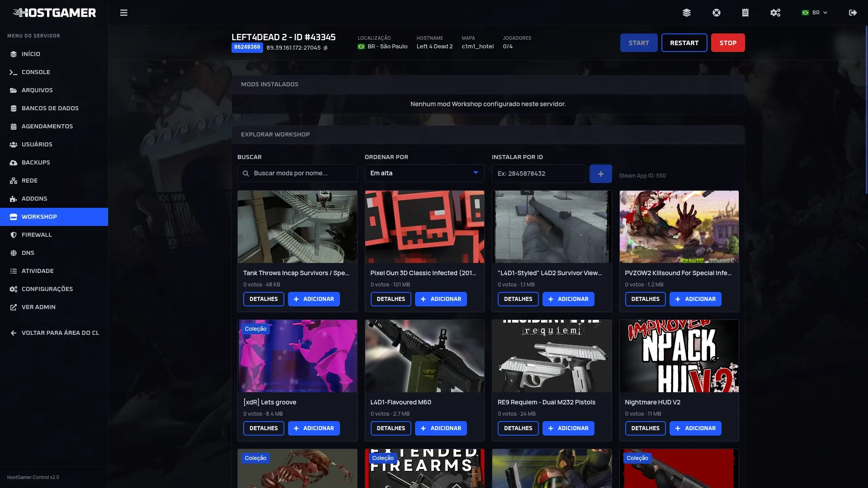Go to Bancos de Dados page
The height and width of the screenshot is (488, 868).
pyautogui.click(x=54, y=108)
